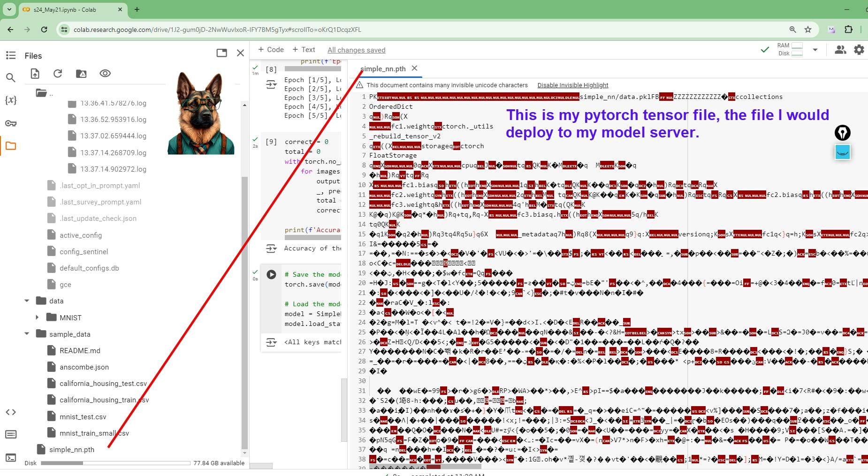Open mnist_test.csv file
Screen dimensions: 868x476
[x=83, y=416]
